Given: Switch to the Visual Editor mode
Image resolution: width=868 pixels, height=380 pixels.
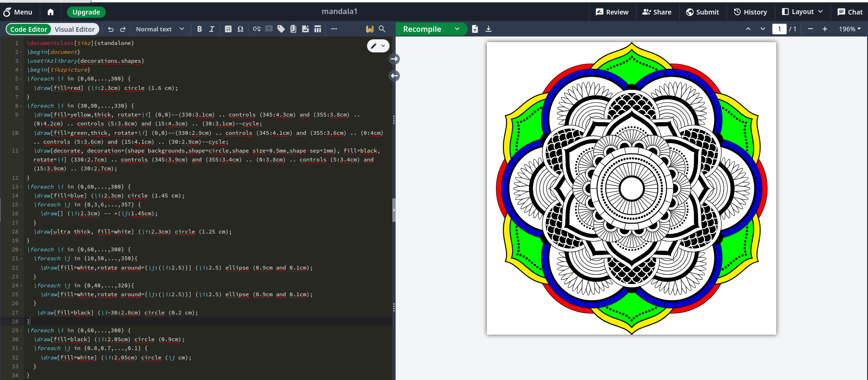Looking at the screenshot, I should [74, 29].
